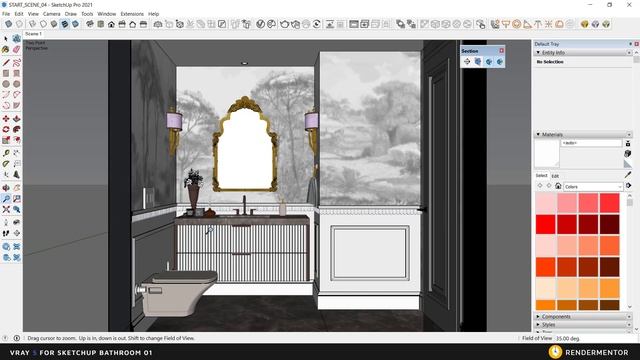Image resolution: width=640 pixels, height=360 pixels.
Task: Select the Zoom magnifier tool
Action: 6,199
